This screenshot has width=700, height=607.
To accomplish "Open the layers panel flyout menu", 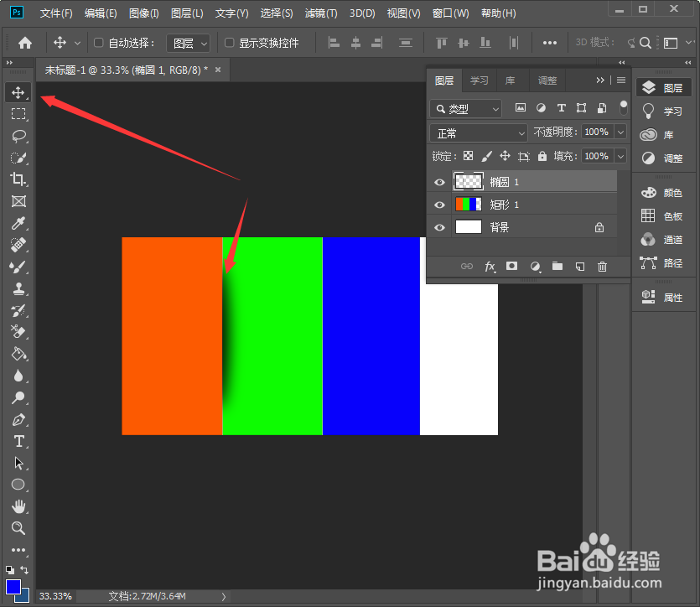I will pyautogui.click(x=621, y=80).
